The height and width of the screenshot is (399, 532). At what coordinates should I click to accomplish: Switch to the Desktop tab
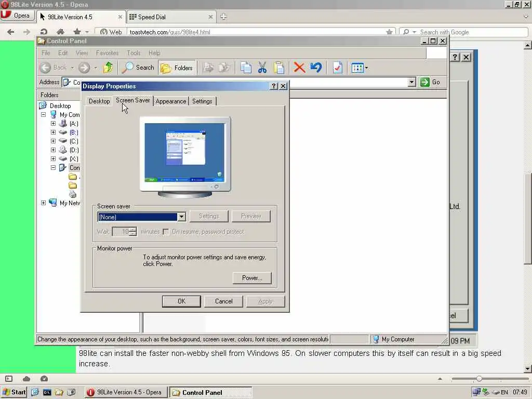(x=99, y=101)
